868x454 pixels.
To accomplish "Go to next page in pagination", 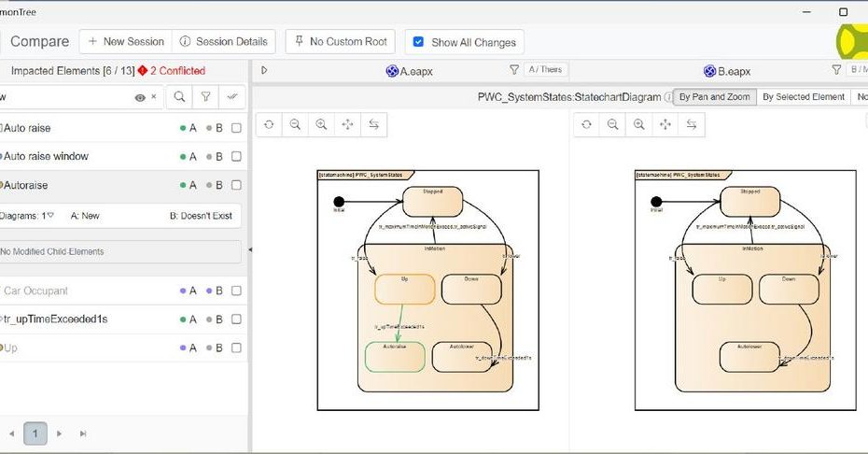I will [59, 434].
